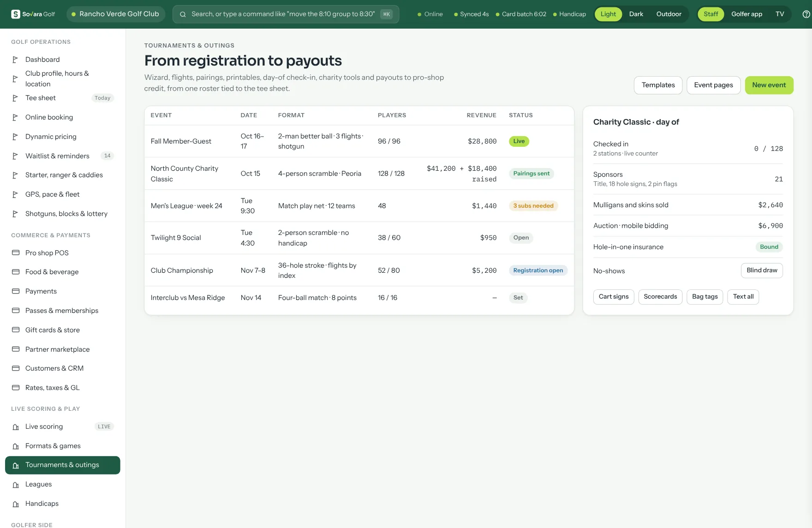Click the Formats & games icon
This screenshot has height=528, width=812.
pos(16,446)
